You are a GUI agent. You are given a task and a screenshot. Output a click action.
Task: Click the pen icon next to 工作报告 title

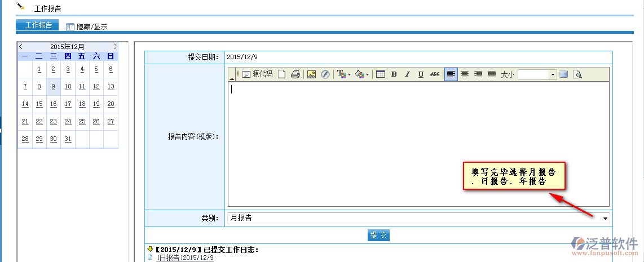point(20,6)
